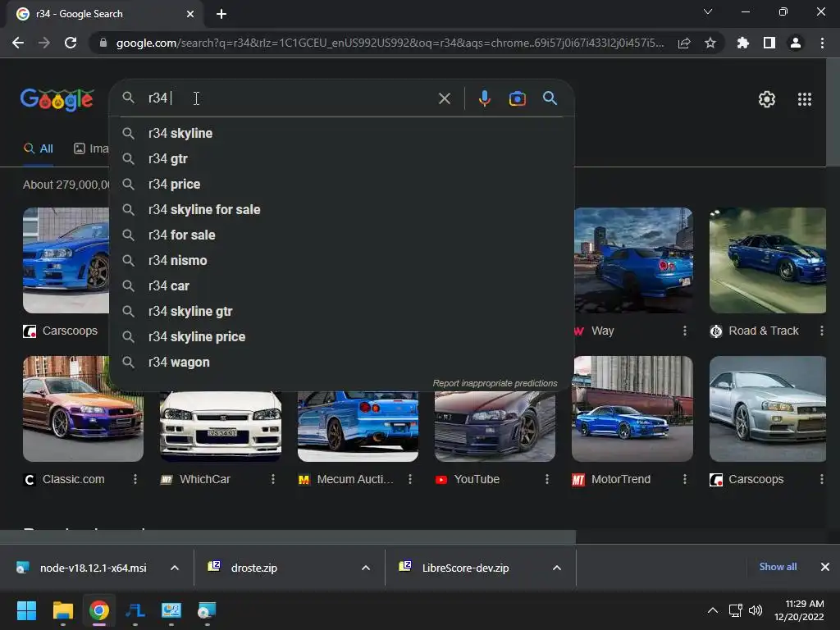Open the volume control in system tray

[x=756, y=610]
